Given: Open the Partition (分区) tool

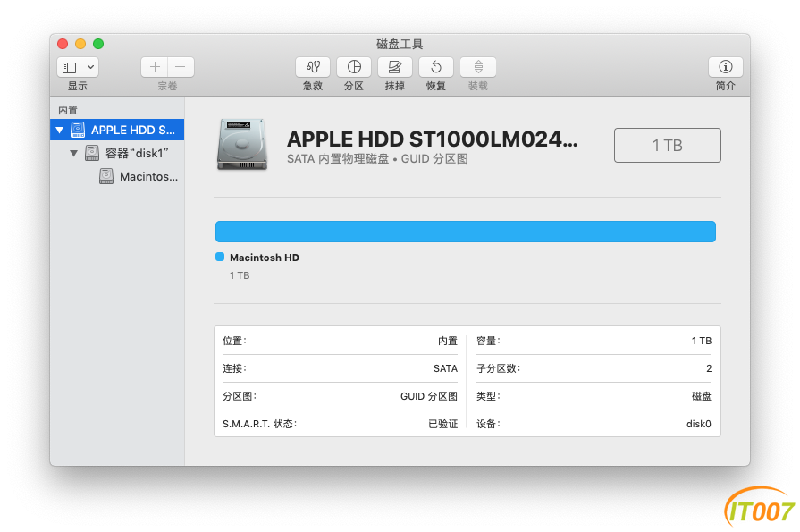Looking at the screenshot, I should coord(354,67).
